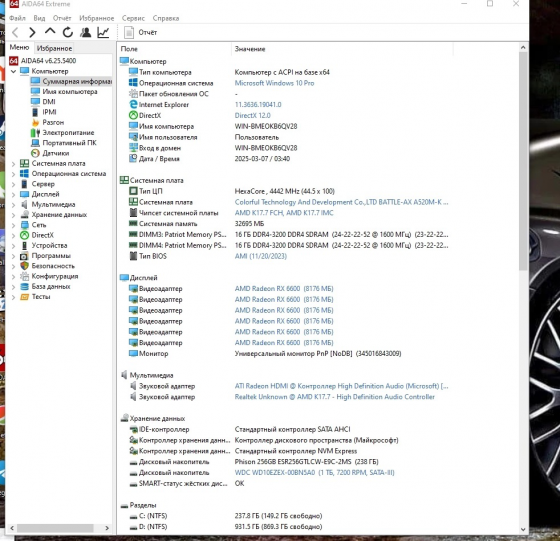Open the Разгон tree item
This screenshot has height=541, width=560.
(53, 122)
